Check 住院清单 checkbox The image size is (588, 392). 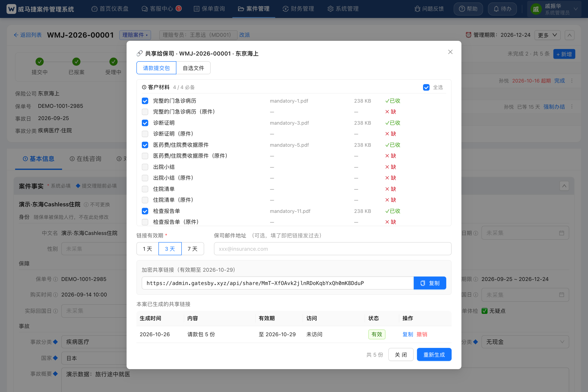pyautogui.click(x=145, y=189)
